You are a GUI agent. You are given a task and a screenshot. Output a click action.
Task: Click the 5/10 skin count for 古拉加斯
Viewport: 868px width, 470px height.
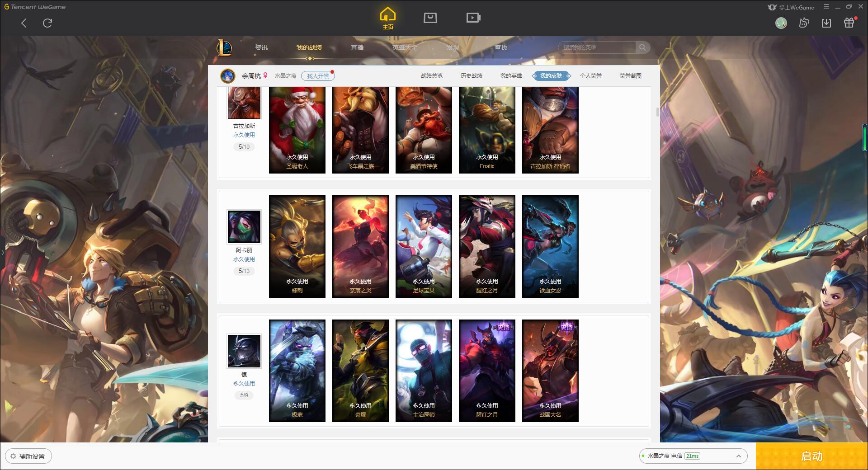[x=244, y=147]
